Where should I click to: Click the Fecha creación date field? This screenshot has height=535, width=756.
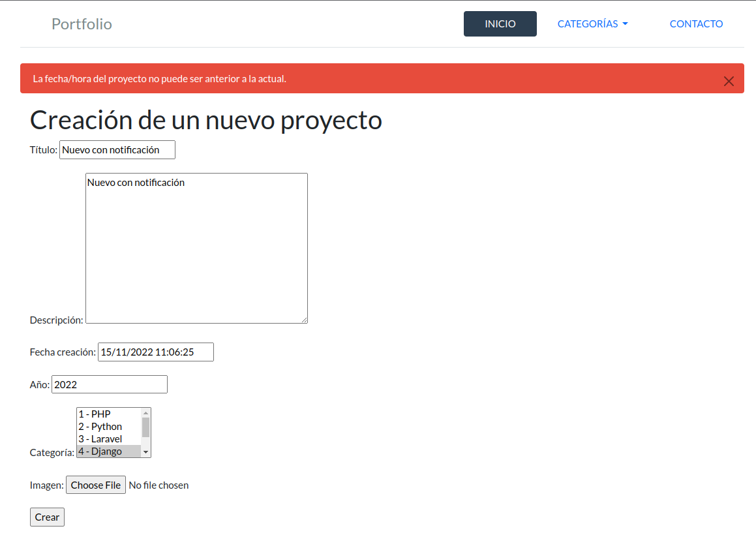155,352
